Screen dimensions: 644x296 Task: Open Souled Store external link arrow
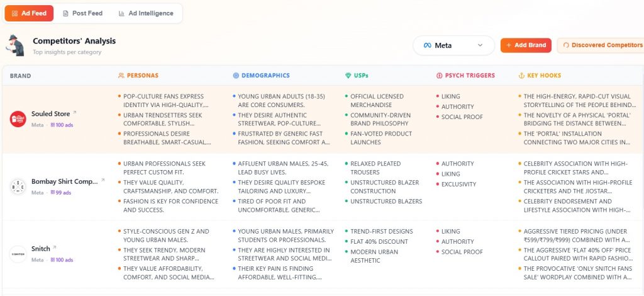tap(74, 113)
